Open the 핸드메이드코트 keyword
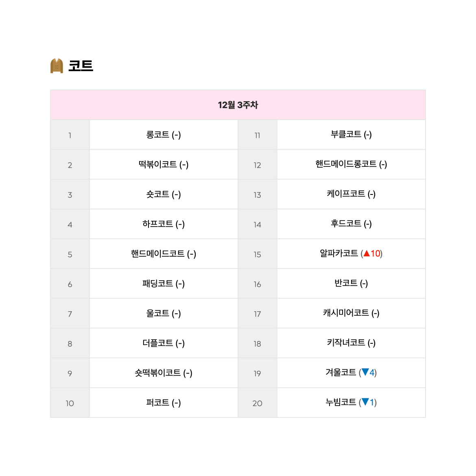Image resolution: width=476 pixels, height=476 pixels. pyautogui.click(x=158, y=253)
